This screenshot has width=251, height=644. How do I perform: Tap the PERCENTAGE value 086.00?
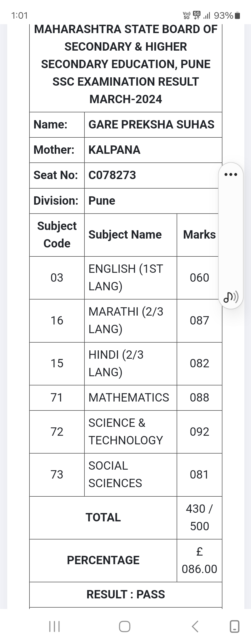199,569
